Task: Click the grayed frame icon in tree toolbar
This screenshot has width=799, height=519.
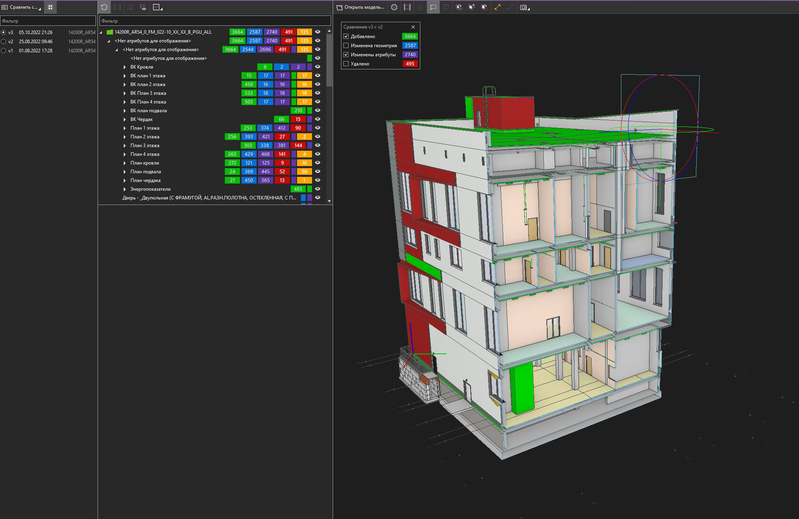Action: click(x=118, y=7)
